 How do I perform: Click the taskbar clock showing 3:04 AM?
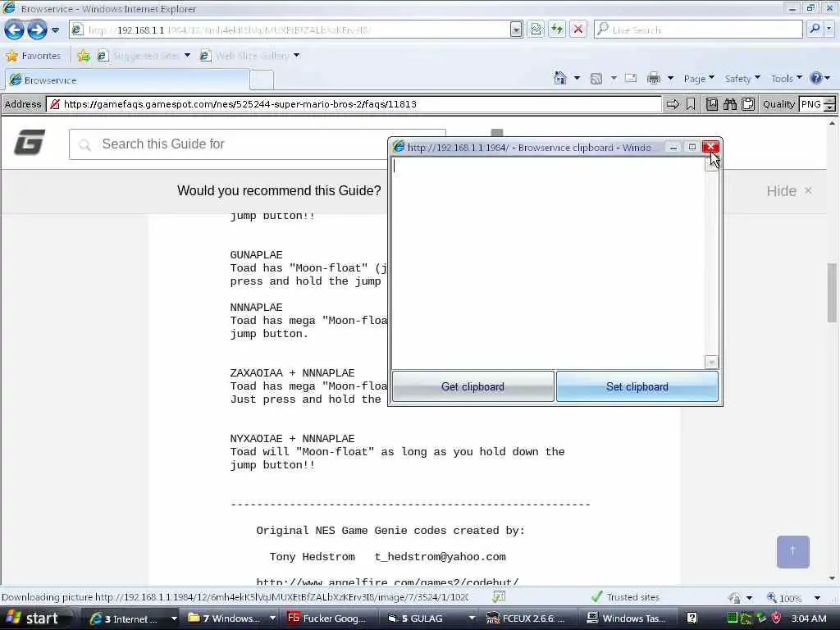click(808, 619)
